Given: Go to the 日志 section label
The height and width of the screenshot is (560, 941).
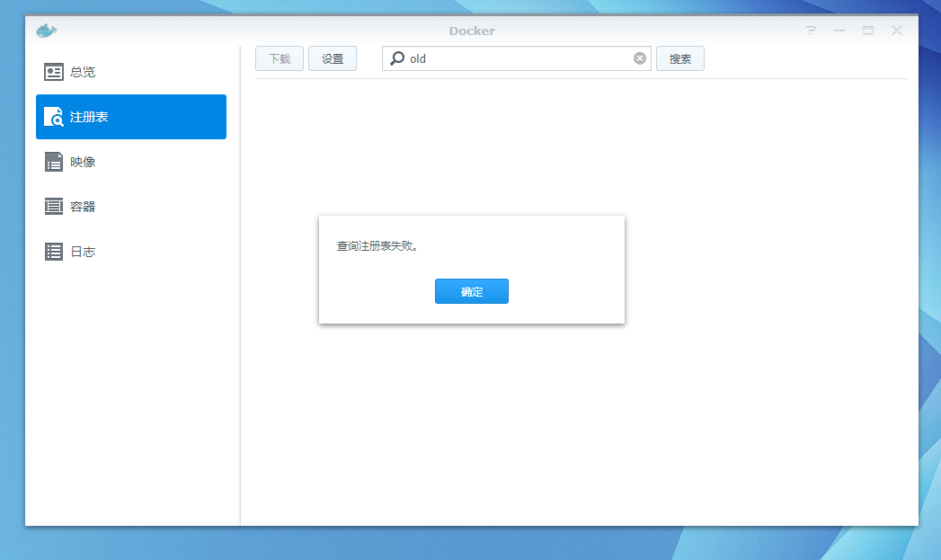Looking at the screenshot, I should (83, 252).
